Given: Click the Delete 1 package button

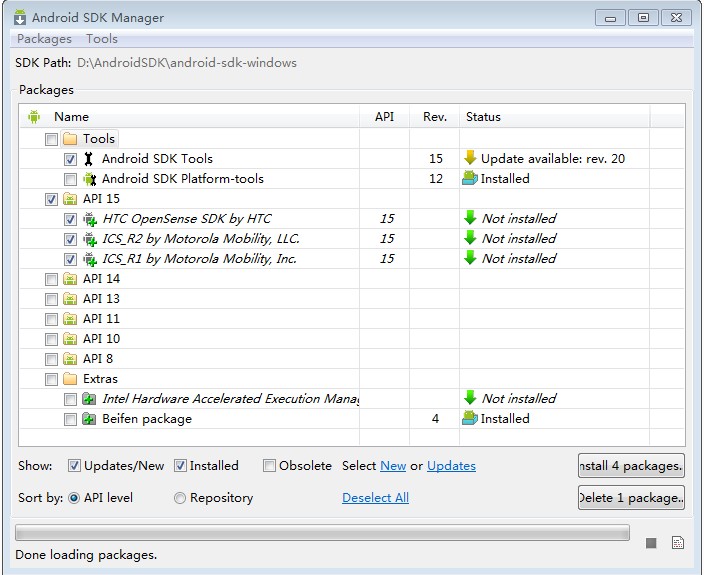Looking at the screenshot, I should click(631, 498).
